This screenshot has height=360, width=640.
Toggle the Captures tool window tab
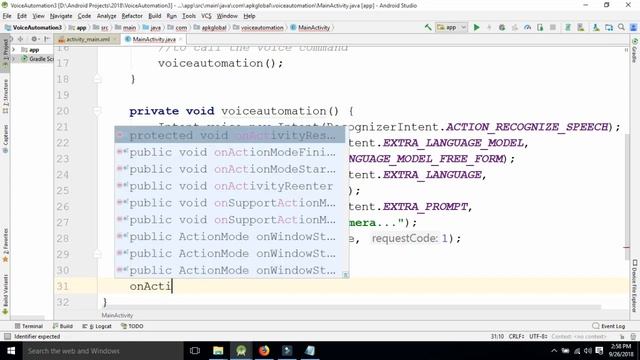point(5,139)
